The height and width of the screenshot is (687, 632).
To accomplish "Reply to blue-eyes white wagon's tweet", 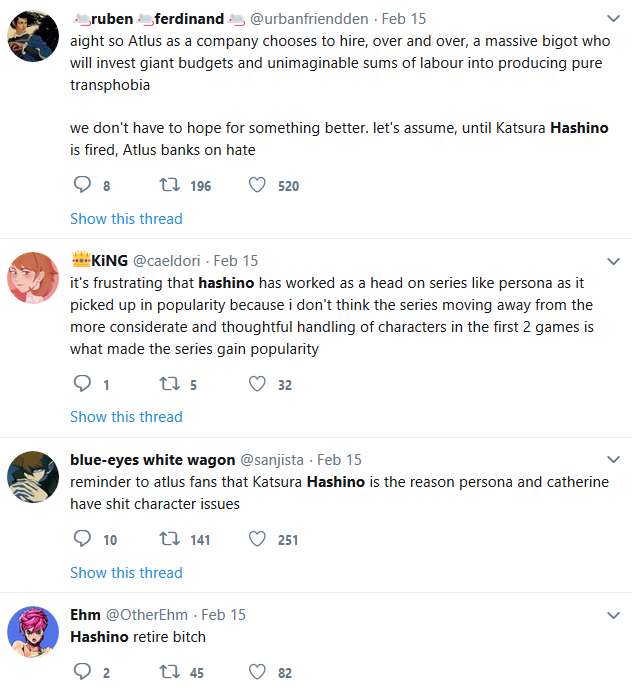I will [x=83, y=539].
